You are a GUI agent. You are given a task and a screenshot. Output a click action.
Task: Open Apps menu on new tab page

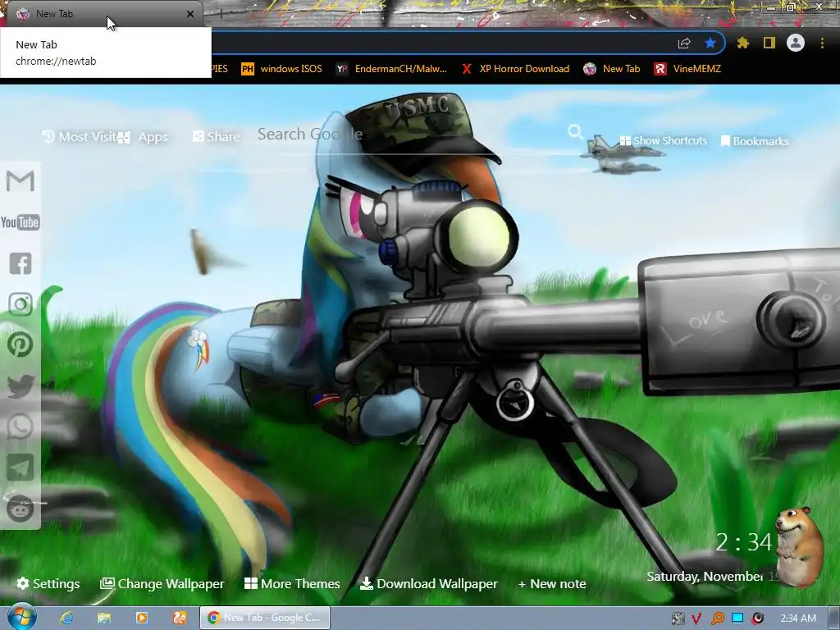143,137
